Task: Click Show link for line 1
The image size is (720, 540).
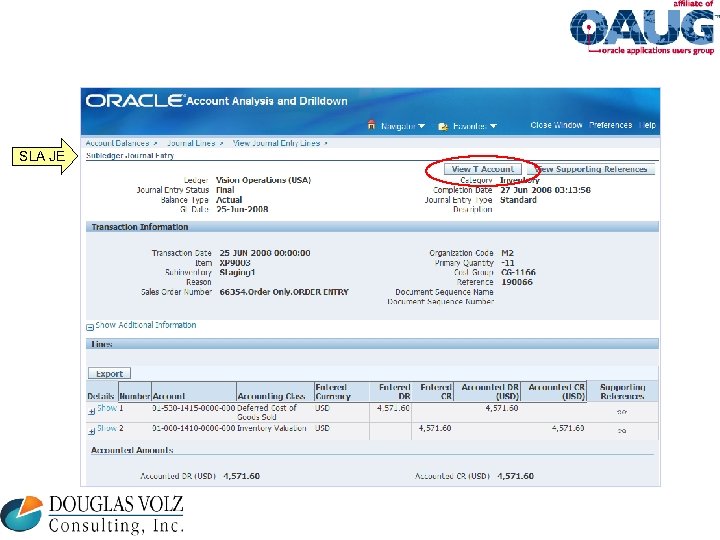Action: point(107,408)
